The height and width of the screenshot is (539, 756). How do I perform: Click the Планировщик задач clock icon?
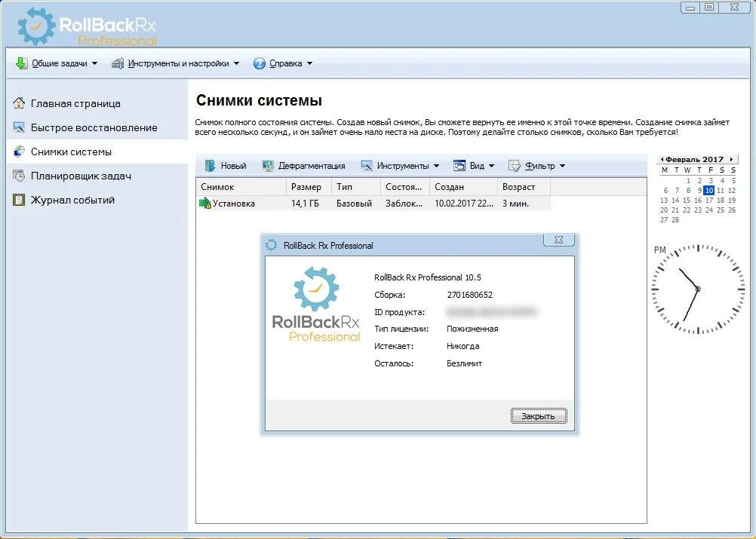coord(19,176)
